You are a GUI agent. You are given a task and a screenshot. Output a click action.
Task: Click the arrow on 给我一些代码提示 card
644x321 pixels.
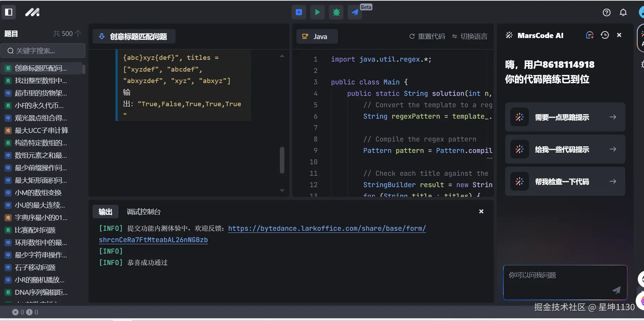coord(613,149)
